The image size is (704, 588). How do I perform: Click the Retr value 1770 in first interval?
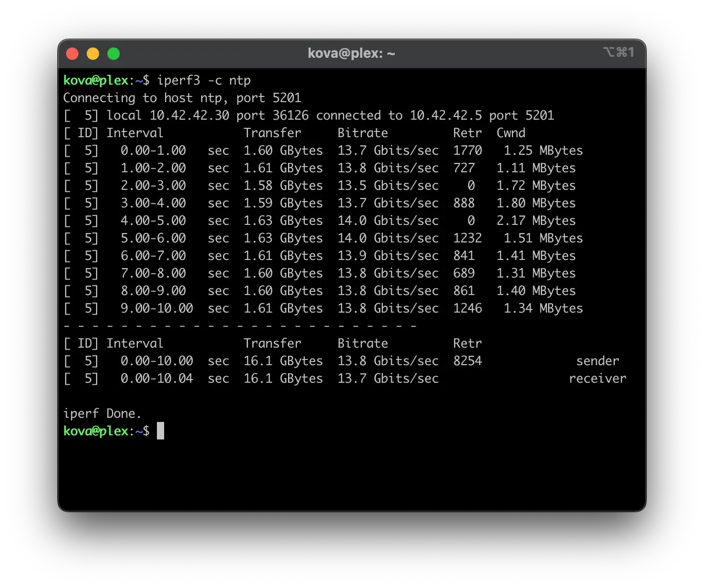click(467, 151)
